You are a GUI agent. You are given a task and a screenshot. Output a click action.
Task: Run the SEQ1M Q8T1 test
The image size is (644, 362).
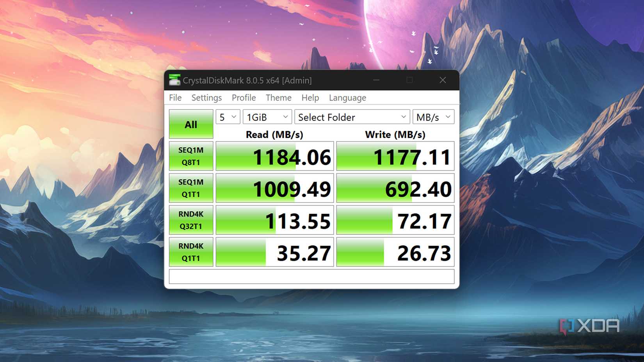[191, 156]
